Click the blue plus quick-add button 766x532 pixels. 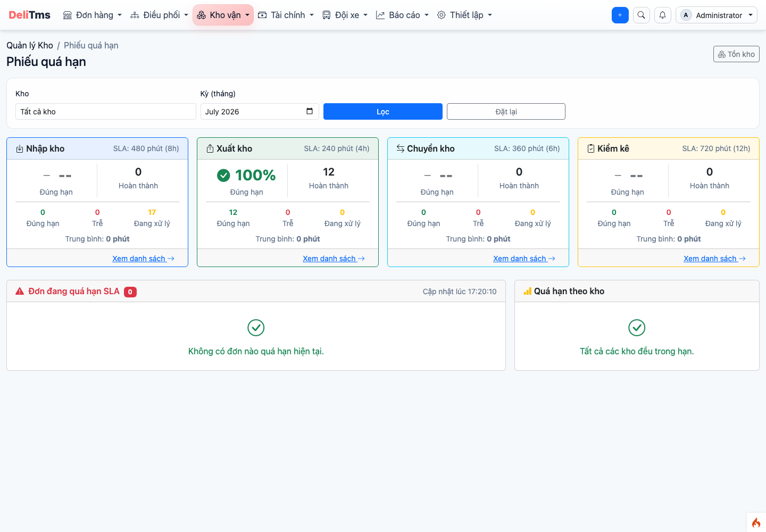[x=620, y=15]
